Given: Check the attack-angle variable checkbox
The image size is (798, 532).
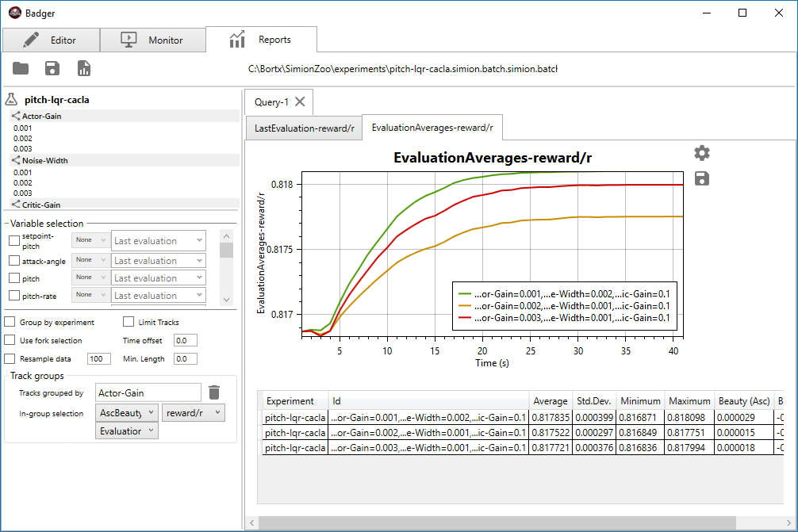Looking at the screenshot, I should pyautogui.click(x=14, y=260).
